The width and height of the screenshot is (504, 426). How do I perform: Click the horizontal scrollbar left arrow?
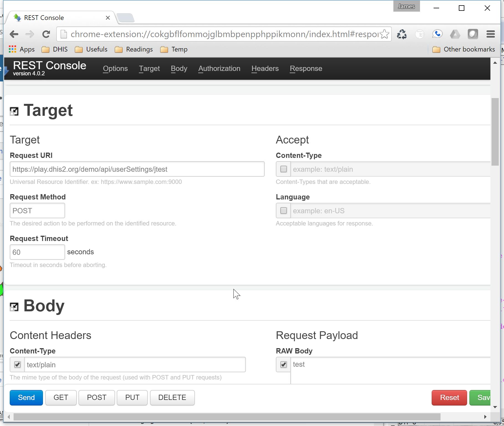(9, 417)
